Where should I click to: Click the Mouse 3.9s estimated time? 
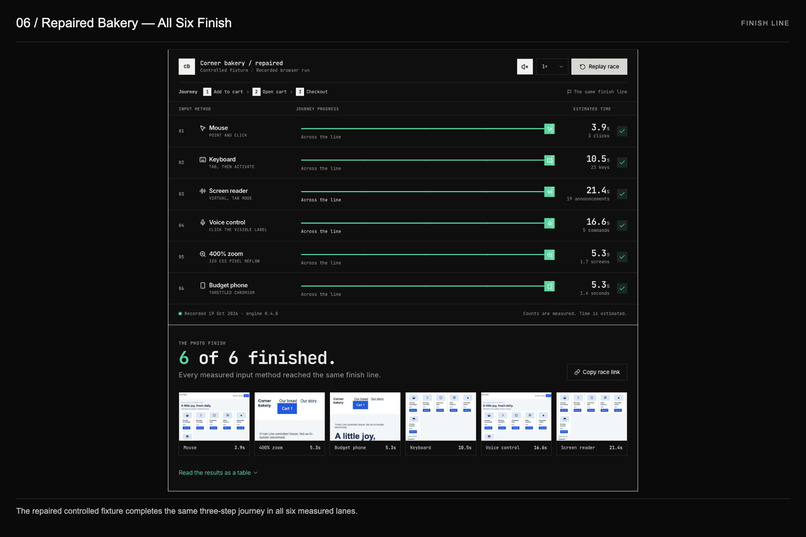click(600, 127)
